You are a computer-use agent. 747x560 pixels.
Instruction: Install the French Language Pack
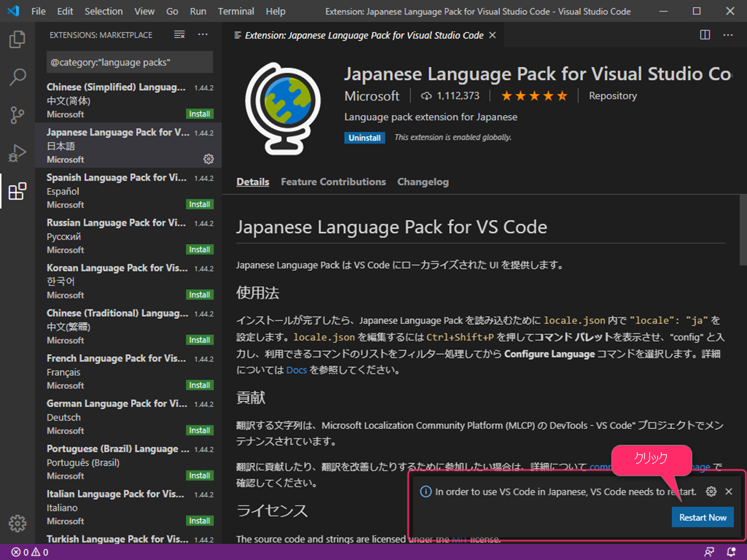click(x=200, y=385)
